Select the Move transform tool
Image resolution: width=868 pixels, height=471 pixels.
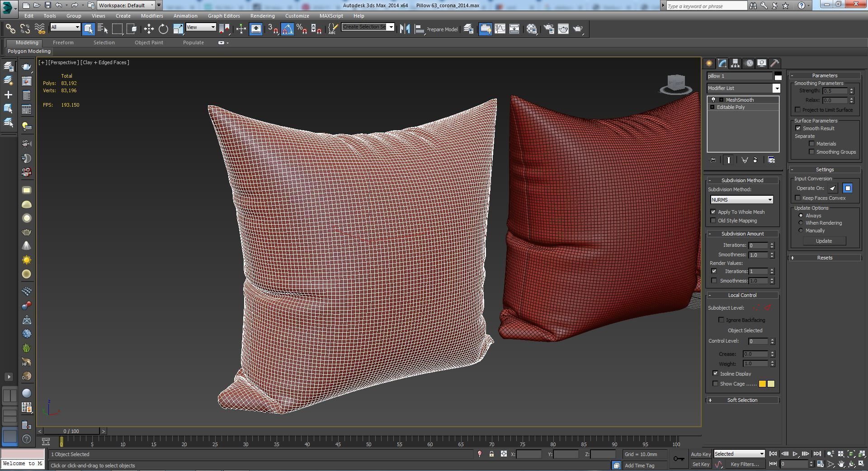pos(149,29)
